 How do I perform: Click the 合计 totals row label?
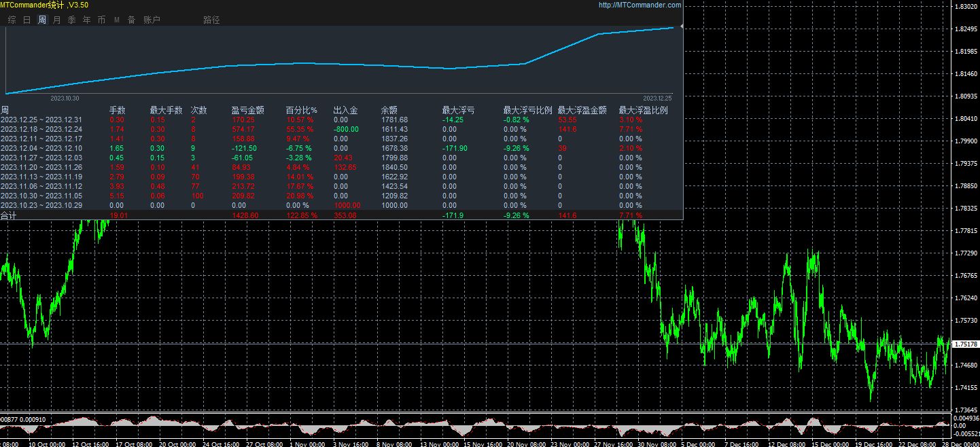coord(8,215)
